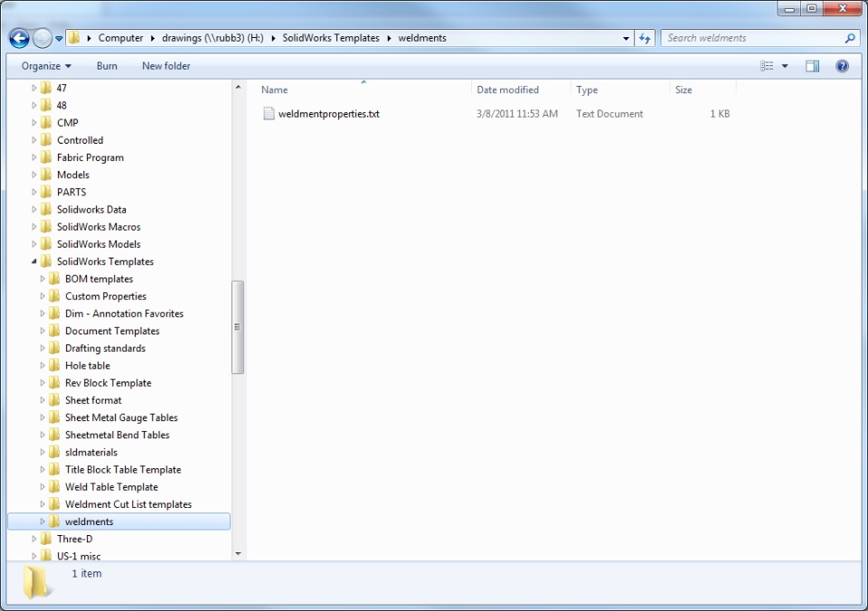Click the weldments breadcrumb segment

click(x=422, y=38)
